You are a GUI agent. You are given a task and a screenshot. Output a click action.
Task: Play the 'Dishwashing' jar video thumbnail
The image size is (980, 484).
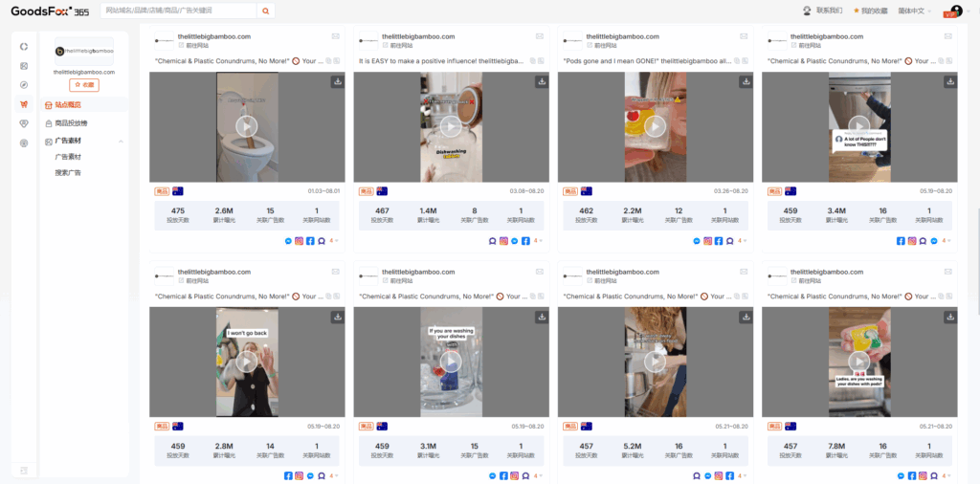451,127
